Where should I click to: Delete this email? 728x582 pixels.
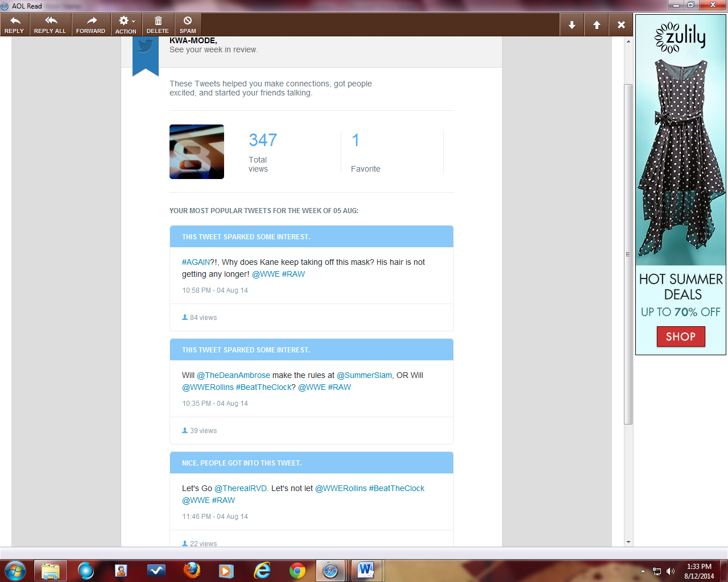pyautogui.click(x=158, y=25)
